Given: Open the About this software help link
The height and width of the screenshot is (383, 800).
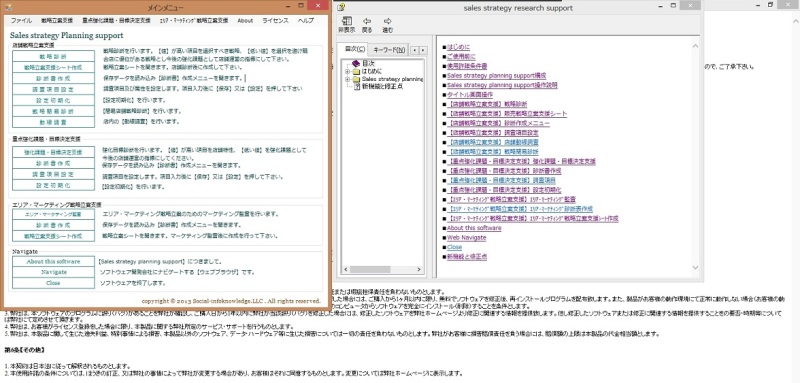Looking at the screenshot, I should [x=474, y=228].
